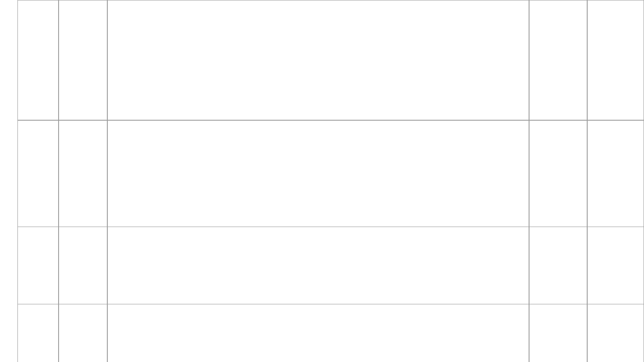Select the wide middle cell in second row
The width and height of the screenshot is (644, 362).
(x=318, y=173)
